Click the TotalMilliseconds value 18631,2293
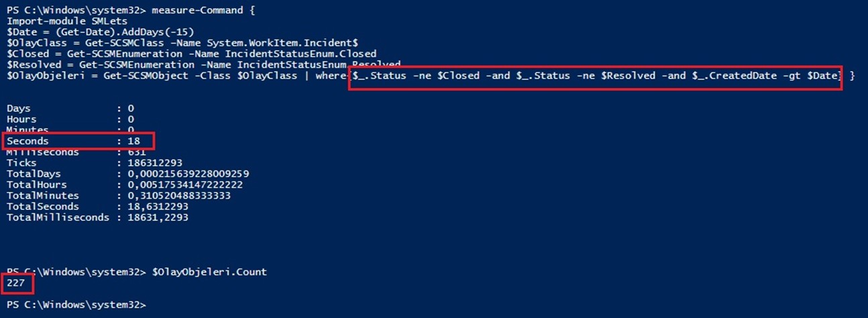The height and width of the screenshot is (318, 868). 153,217
